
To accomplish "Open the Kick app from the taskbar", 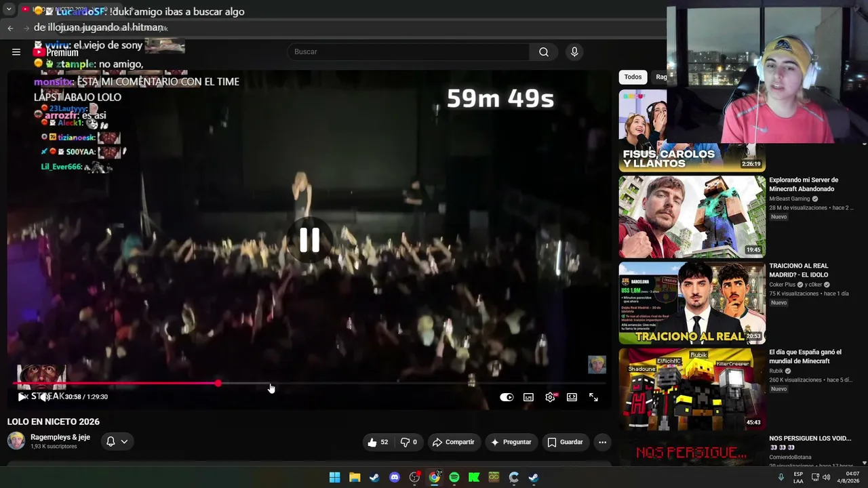I will pyautogui.click(x=474, y=477).
